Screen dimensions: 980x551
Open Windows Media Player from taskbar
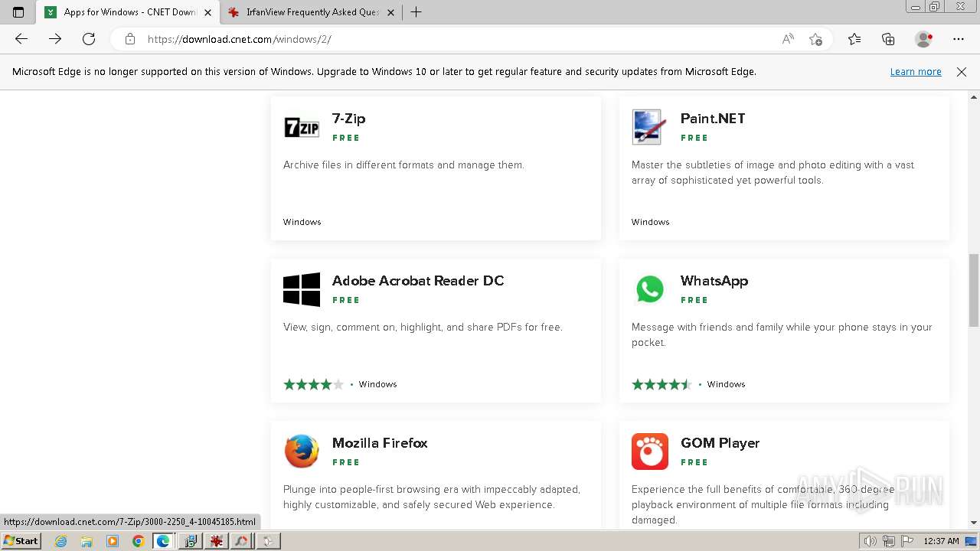(x=113, y=541)
